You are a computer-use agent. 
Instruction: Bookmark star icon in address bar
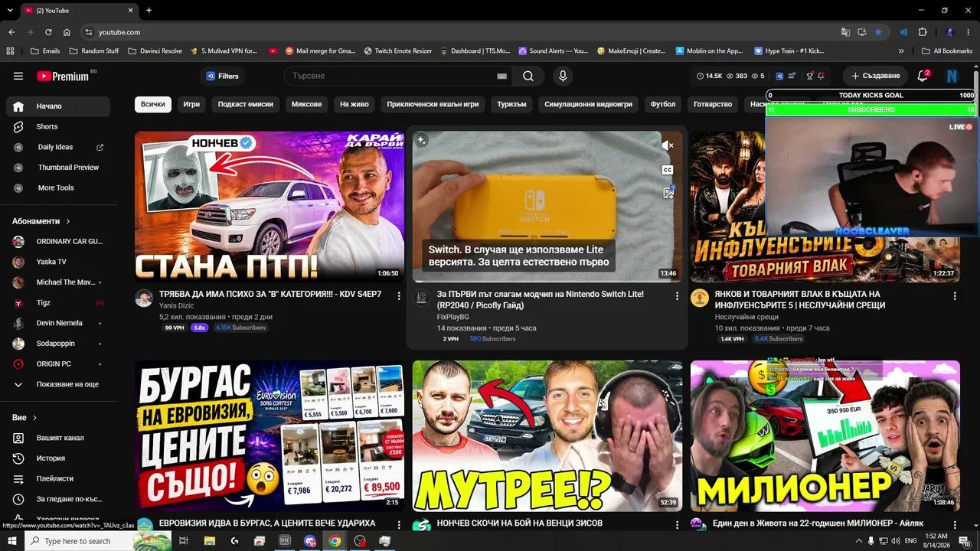pyautogui.click(x=878, y=32)
